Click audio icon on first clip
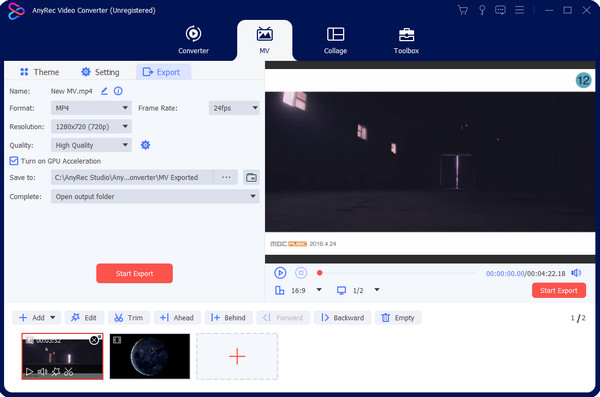 (x=42, y=371)
